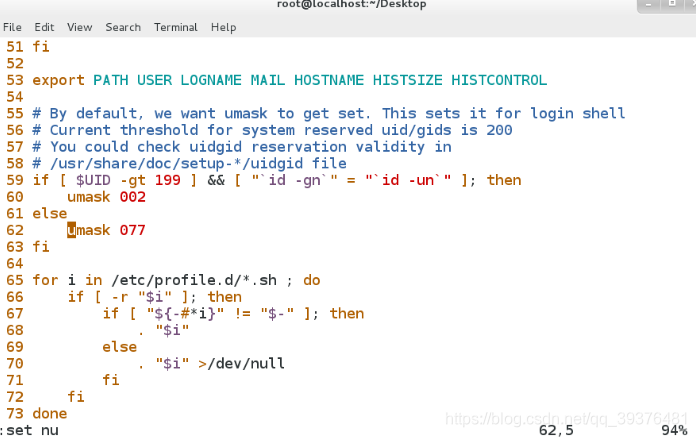Click "$i" on line 68

click(172, 331)
